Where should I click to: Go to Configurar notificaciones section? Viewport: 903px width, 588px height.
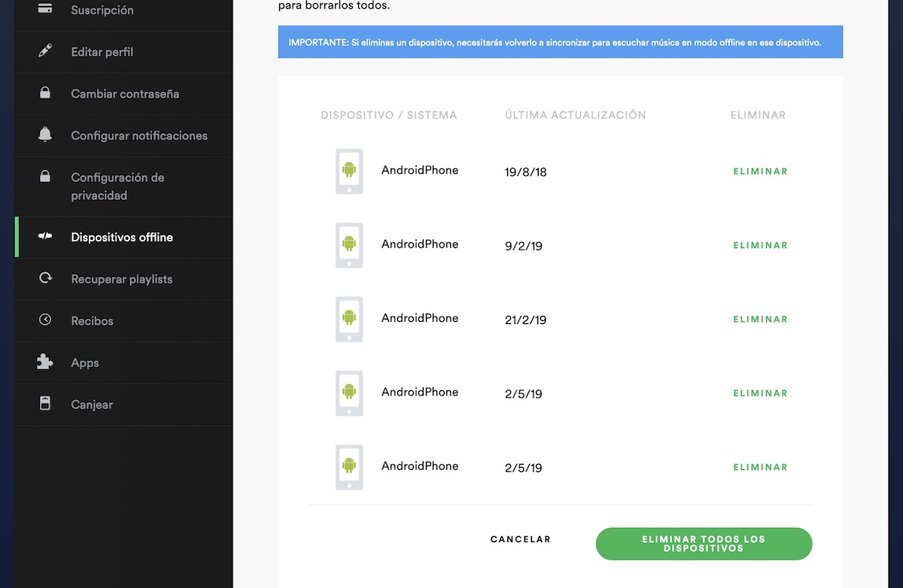138,135
